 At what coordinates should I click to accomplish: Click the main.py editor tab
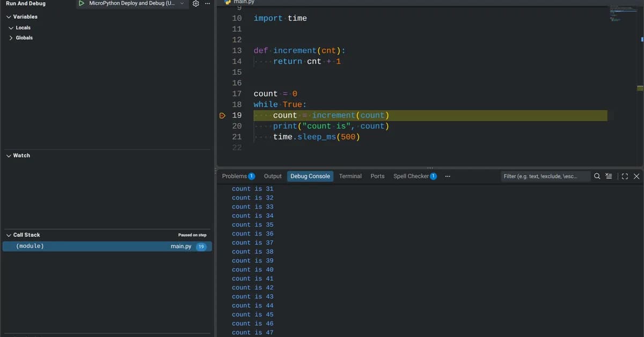tap(240, 2)
